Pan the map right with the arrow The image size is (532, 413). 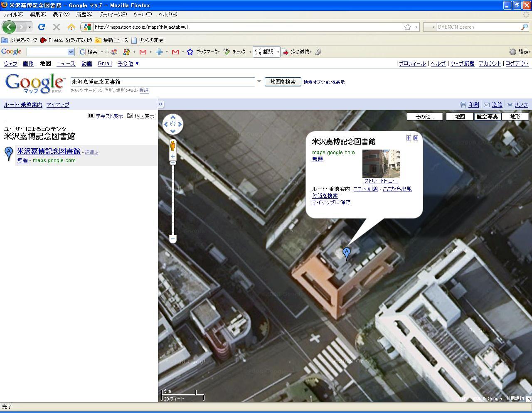pyautogui.click(x=180, y=124)
